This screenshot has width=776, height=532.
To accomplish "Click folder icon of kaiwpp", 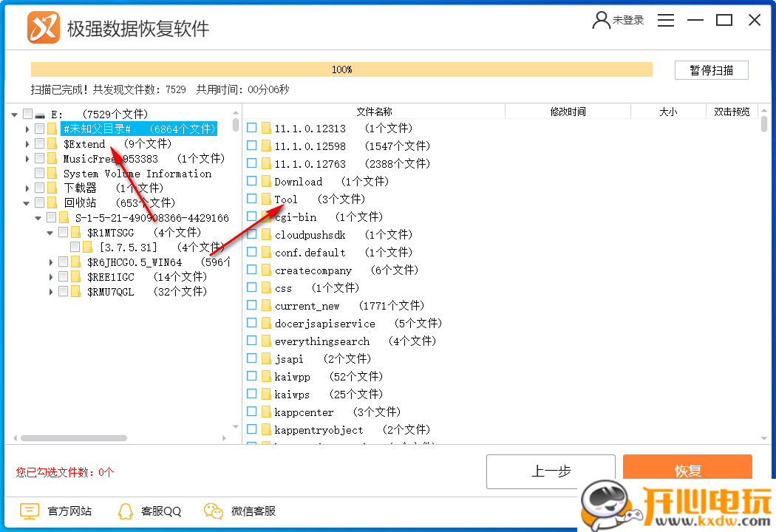I will pyautogui.click(x=266, y=377).
